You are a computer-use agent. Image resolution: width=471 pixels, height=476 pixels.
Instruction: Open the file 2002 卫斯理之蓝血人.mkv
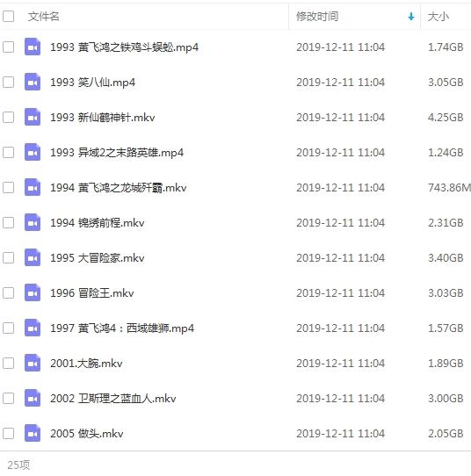point(113,399)
